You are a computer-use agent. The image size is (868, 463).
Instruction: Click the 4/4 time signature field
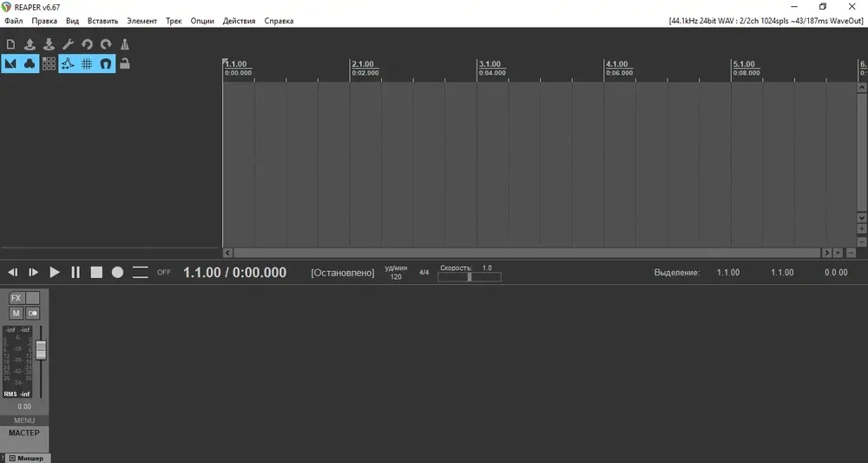pyautogui.click(x=424, y=273)
